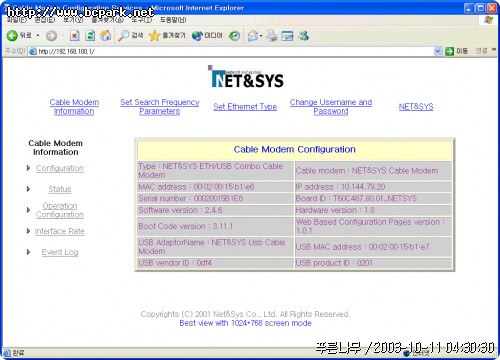Print the page with the printer icon
500x360 pixels.
pyautogui.click(x=272, y=36)
